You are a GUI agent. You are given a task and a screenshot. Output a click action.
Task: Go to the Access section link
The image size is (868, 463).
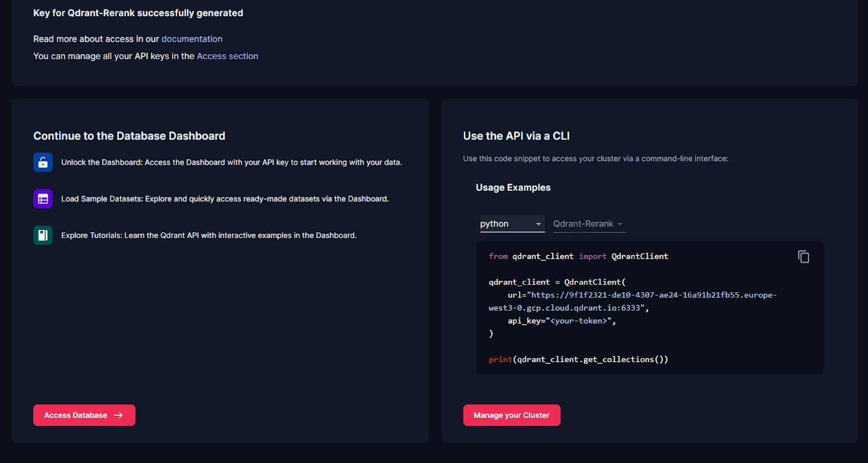click(x=227, y=56)
